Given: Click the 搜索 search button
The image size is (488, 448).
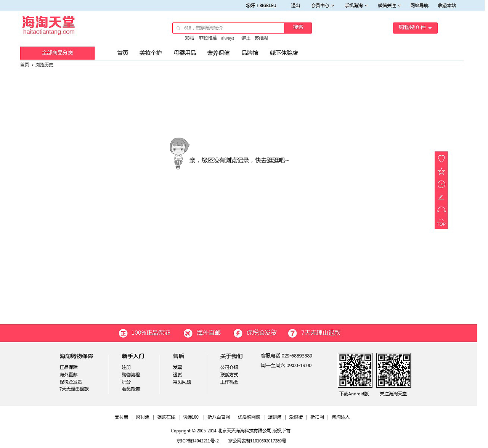Looking at the screenshot, I should 298,28.
